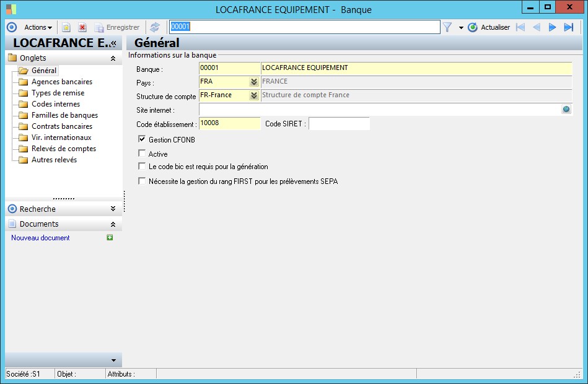This screenshot has height=384, width=588.
Task: Click the bank name field LOCAFRANCE EQUIPEMENT
Action: (x=416, y=68)
